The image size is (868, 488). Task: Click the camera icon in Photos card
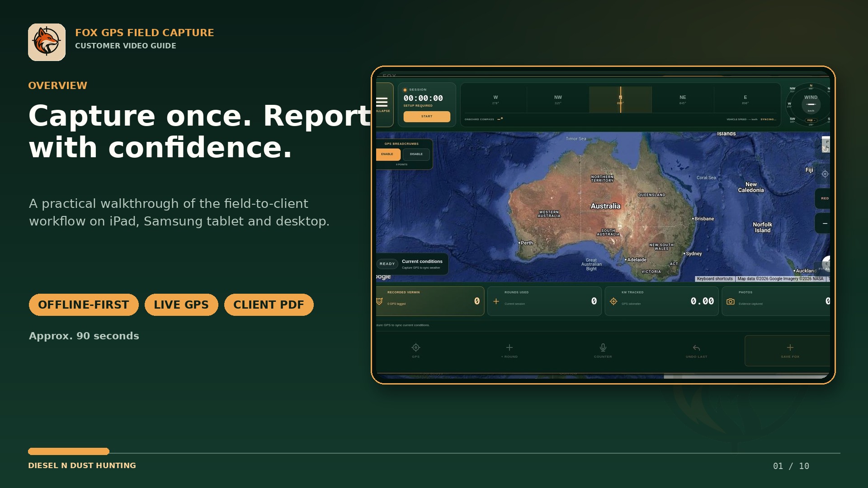731,301
